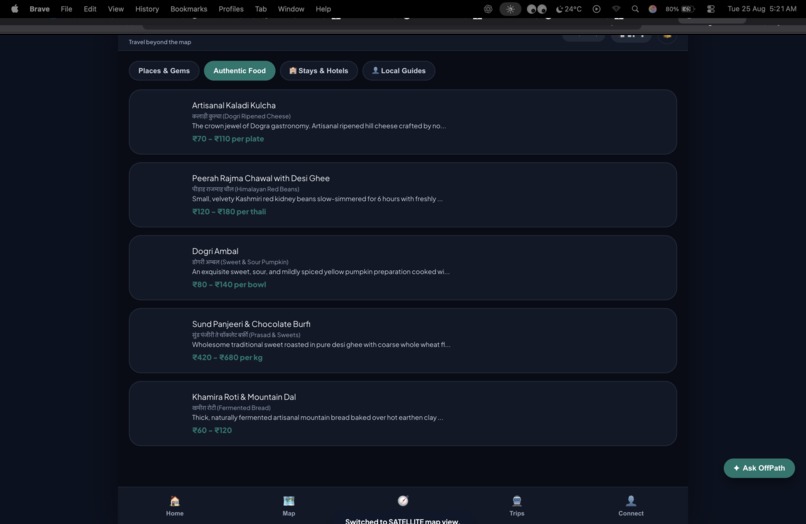Select the Authentic Food tab
Viewport: 806px width, 524px height.
[240, 70]
